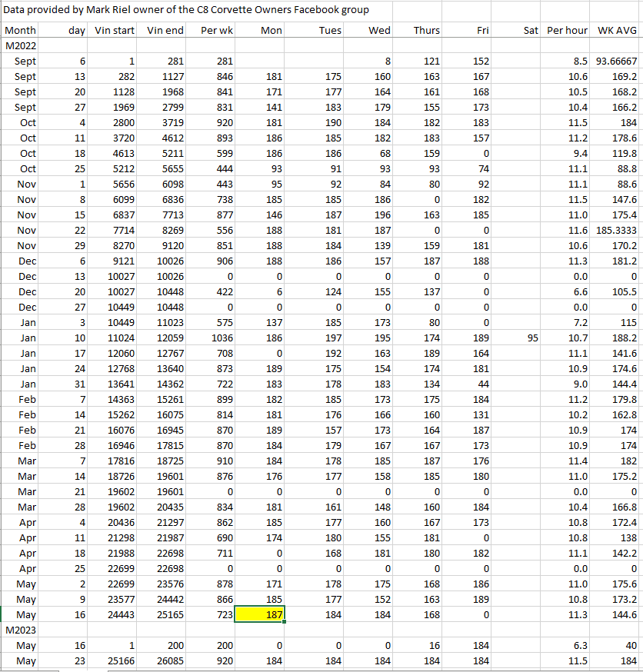Select the Vin end header cell
Viewport: 643px width, 672px height.
click(x=165, y=31)
